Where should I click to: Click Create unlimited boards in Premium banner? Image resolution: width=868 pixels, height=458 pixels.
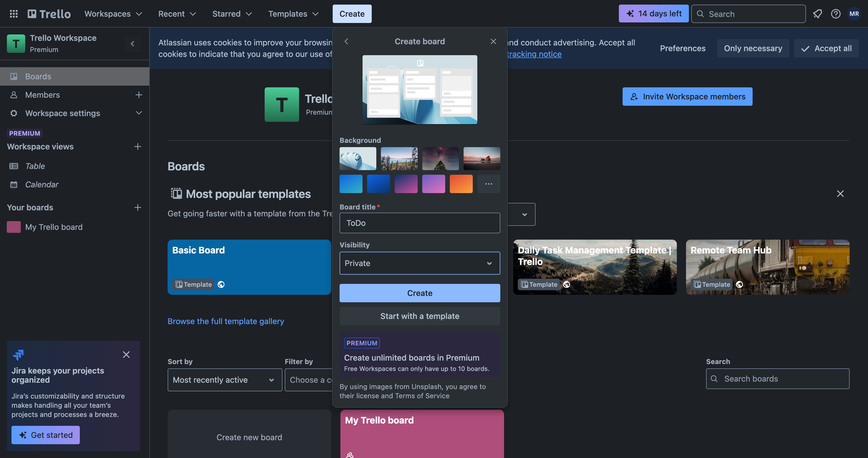420,355
